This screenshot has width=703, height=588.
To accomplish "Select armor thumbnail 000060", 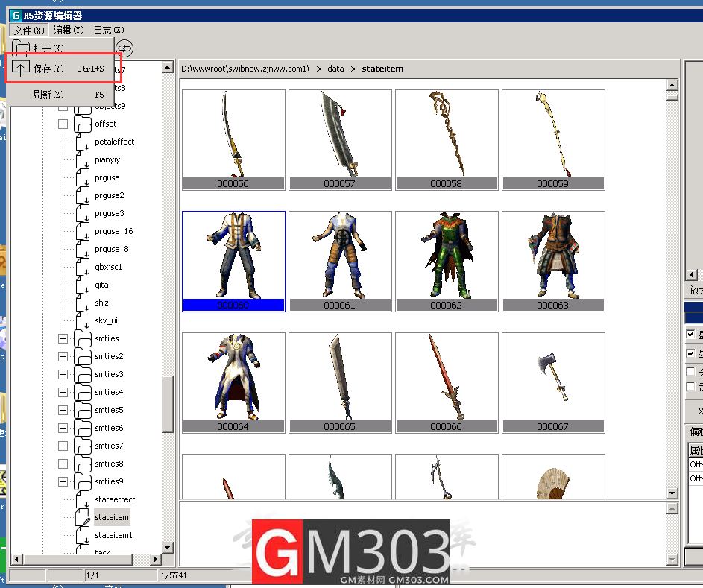I will tap(233, 262).
